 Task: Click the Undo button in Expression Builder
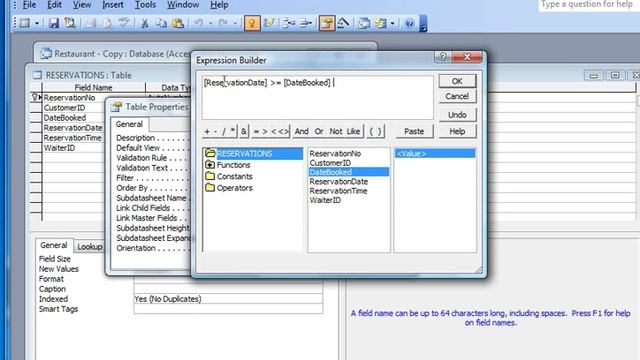[x=457, y=115]
